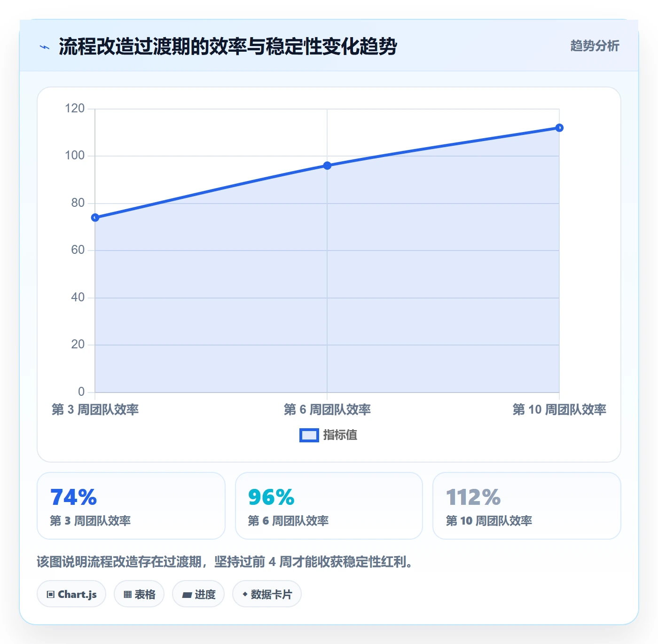The height and width of the screenshot is (644, 658).
Task: Click the y-axis value 120
Action: tap(75, 109)
